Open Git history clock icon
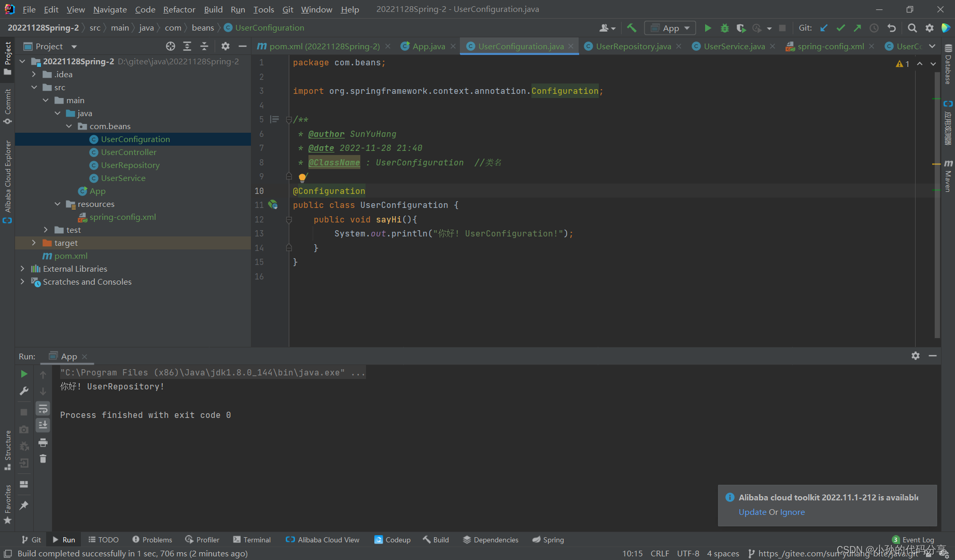This screenshot has height=560, width=955. [874, 28]
